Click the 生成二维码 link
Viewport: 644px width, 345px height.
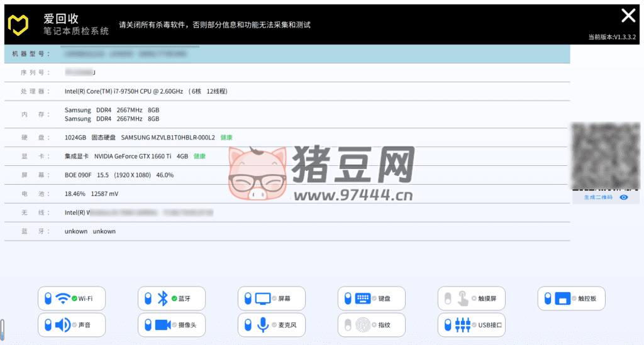tap(597, 197)
